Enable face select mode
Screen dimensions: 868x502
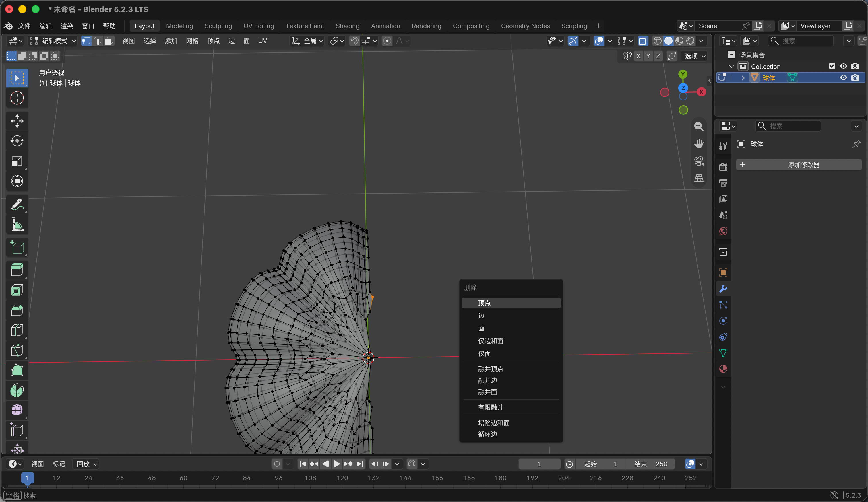pyautogui.click(x=109, y=41)
